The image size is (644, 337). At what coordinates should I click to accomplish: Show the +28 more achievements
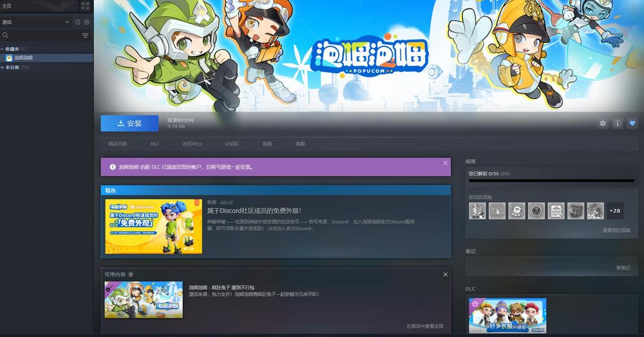[x=615, y=211]
